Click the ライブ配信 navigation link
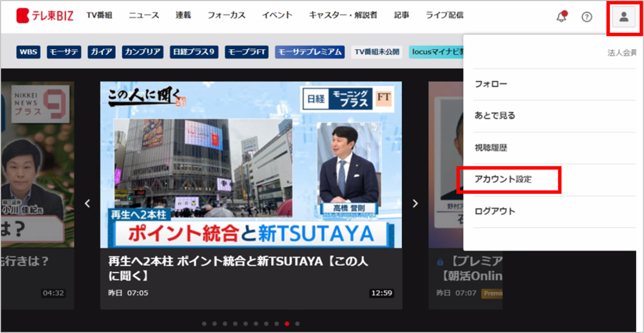The height and width of the screenshot is (333, 644). point(444,15)
